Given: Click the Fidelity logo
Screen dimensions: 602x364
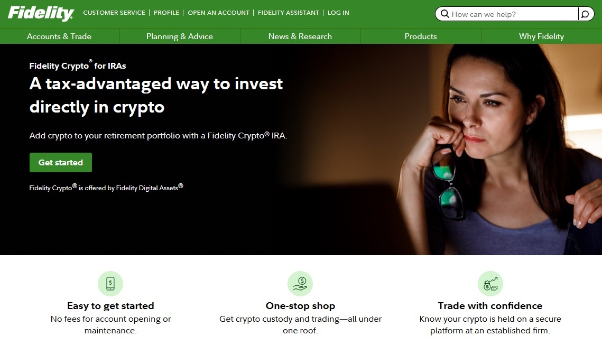Looking at the screenshot, I should click(x=41, y=13).
